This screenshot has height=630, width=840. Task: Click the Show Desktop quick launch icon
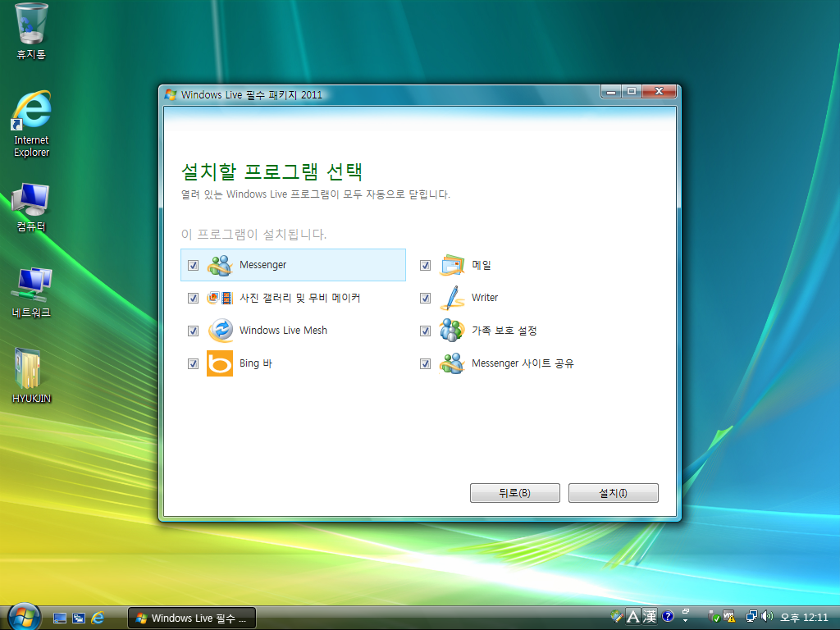point(60,619)
